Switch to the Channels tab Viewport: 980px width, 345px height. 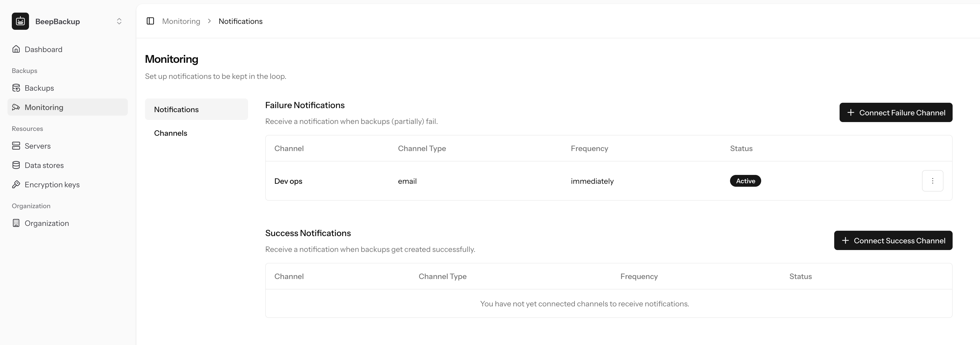tap(170, 133)
